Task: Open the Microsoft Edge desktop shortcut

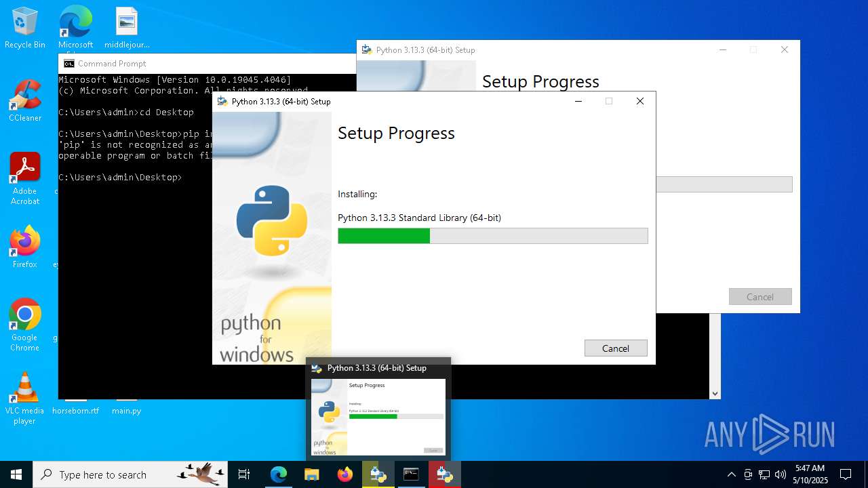Action: [75, 28]
